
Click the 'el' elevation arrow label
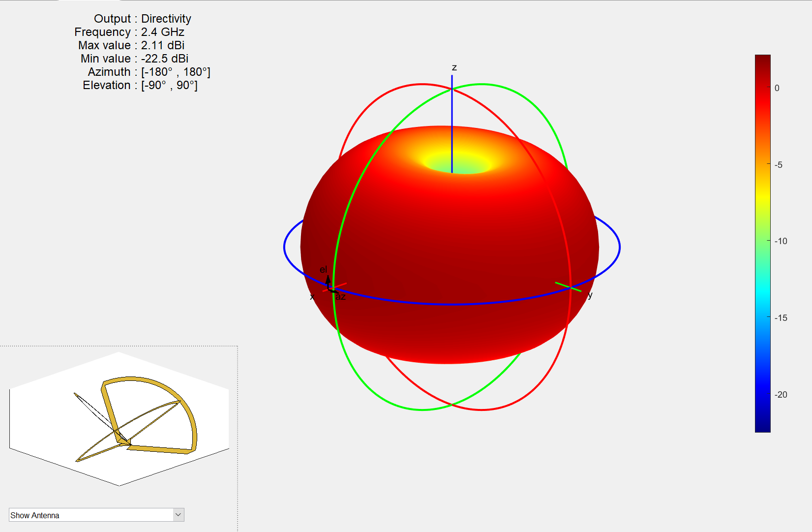click(323, 270)
